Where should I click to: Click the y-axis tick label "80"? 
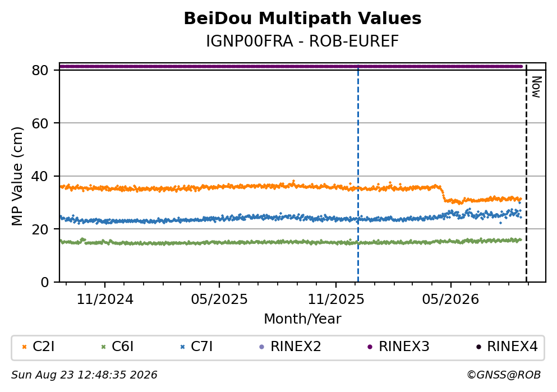click(x=40, y=70)
